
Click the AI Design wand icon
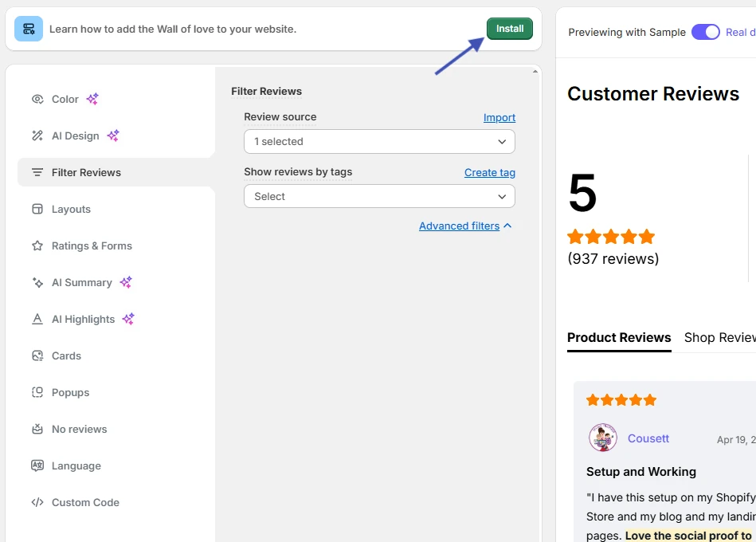(37, 135)
